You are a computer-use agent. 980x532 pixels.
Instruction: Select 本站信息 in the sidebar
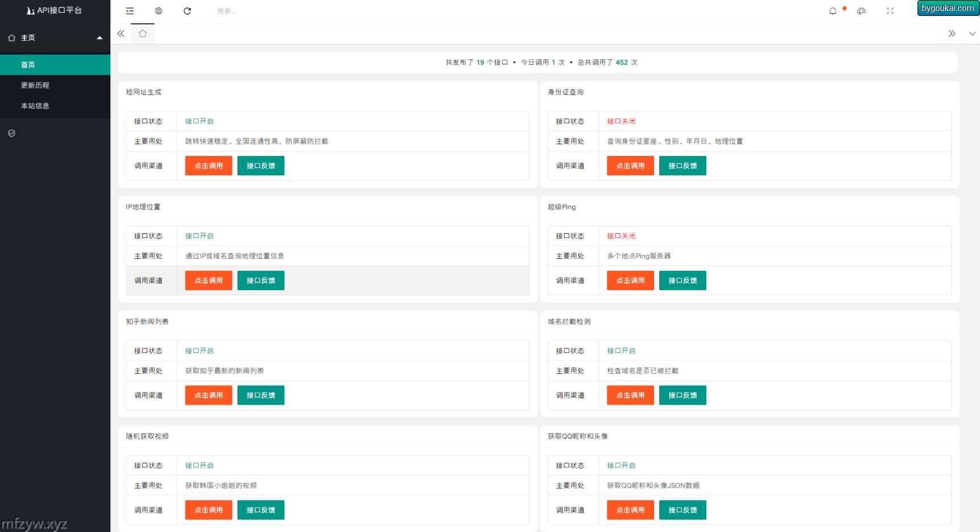coord(35,106)
